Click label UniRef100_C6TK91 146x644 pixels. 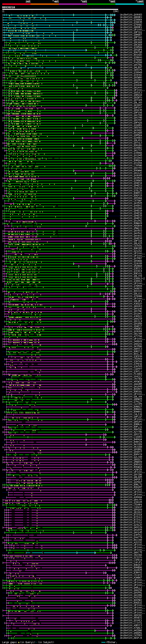(131, 246)
